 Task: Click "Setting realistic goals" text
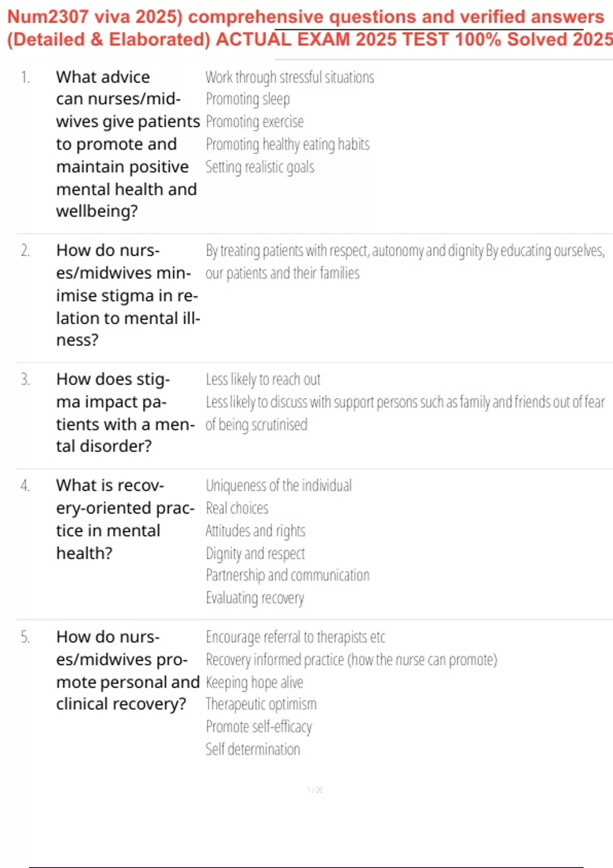tap(260, 167)
